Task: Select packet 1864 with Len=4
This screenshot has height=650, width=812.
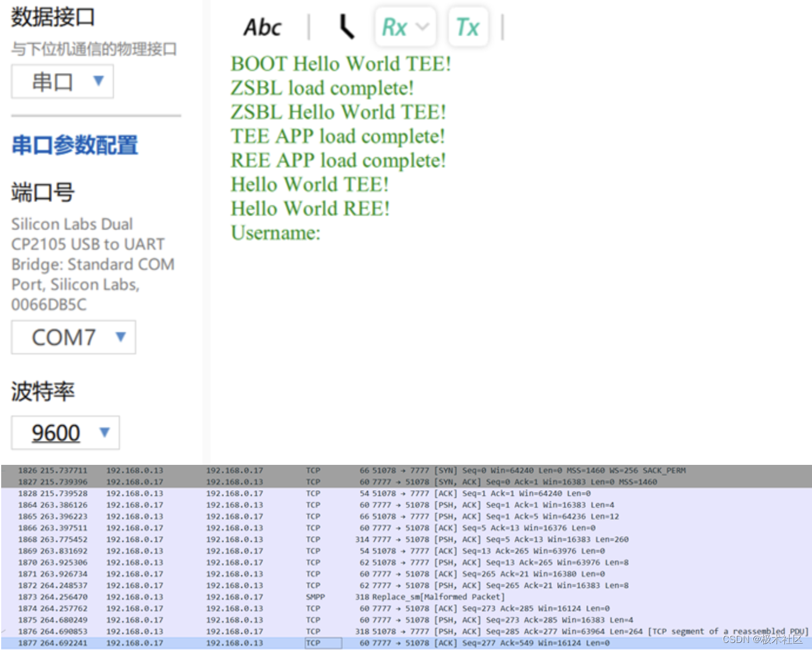Action: click(406, 505)
